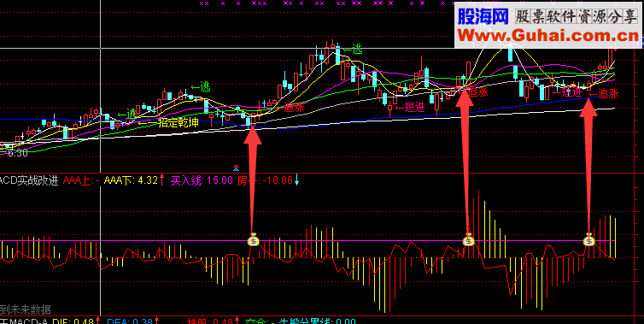Click the 6.50 price label at chart left
The height and width of the screenshot is (324, 644).
click(x=16, y=153)
